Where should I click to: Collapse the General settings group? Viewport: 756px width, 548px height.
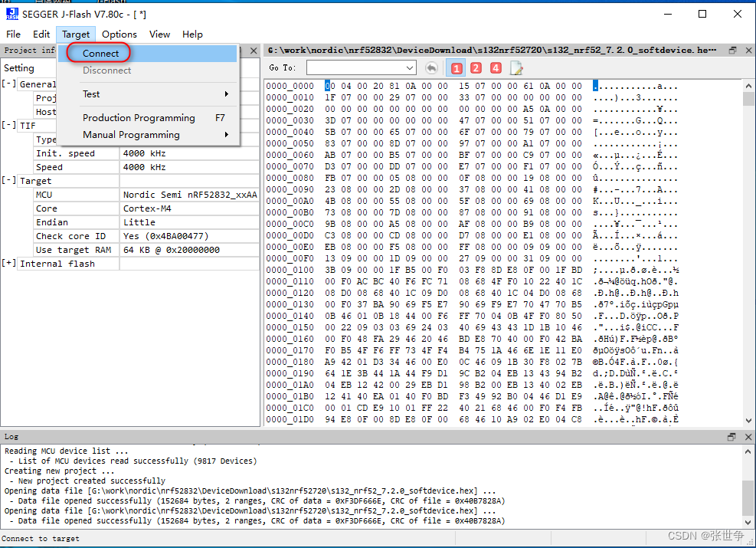click(8, 84)
